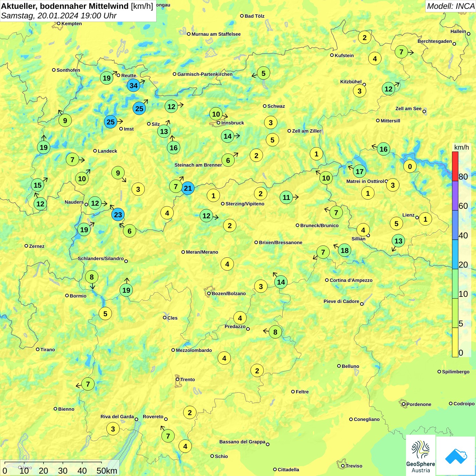This screenshot has width=476, height=476.
Task: Click the 5 km/h marker near Garmisch-Partenkirchen
Action: (x=263, y=73)
